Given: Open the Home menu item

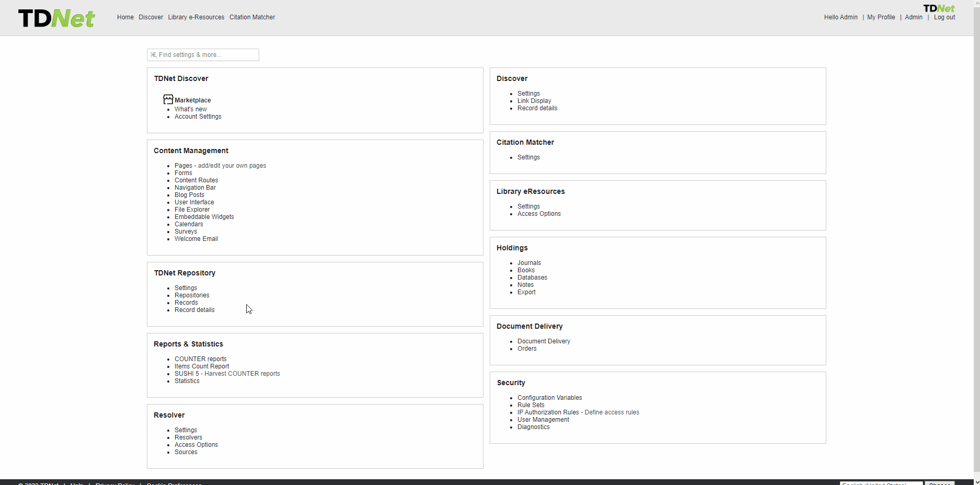Looking at the screenshot, I should point(125,17).
